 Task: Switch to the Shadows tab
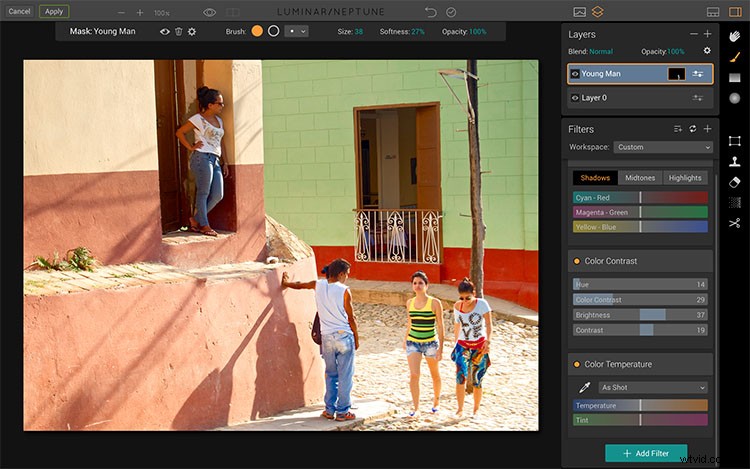pyautogui.click(x=595, y=178)
